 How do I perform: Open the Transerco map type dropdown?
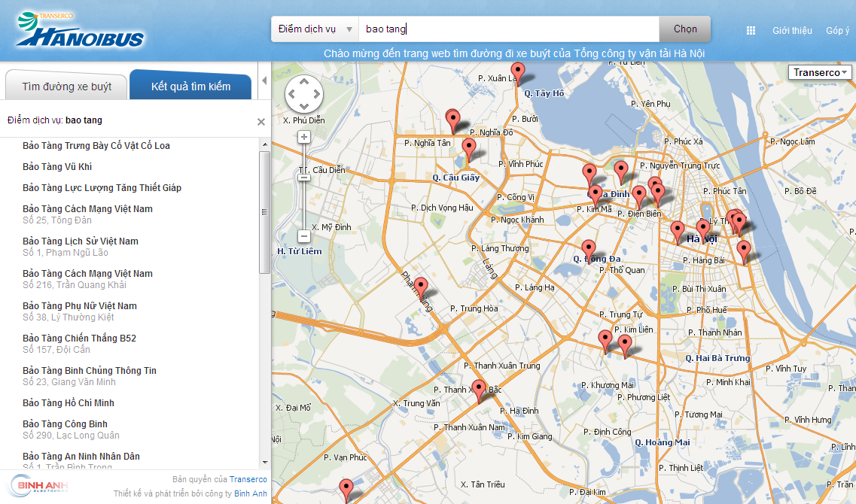(820, 72)
